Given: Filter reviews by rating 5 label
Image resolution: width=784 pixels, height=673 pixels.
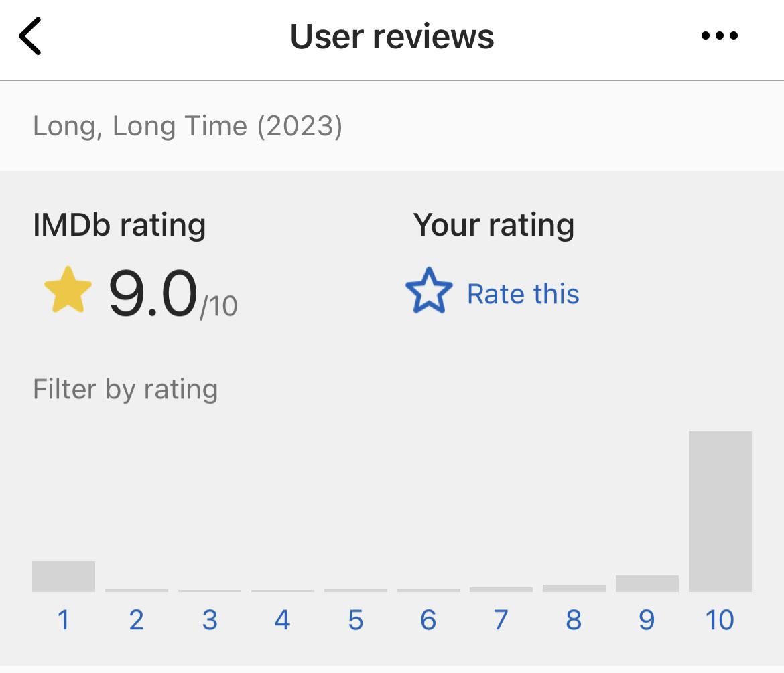Looking at the screenshot, I should (x=356, y=620).
